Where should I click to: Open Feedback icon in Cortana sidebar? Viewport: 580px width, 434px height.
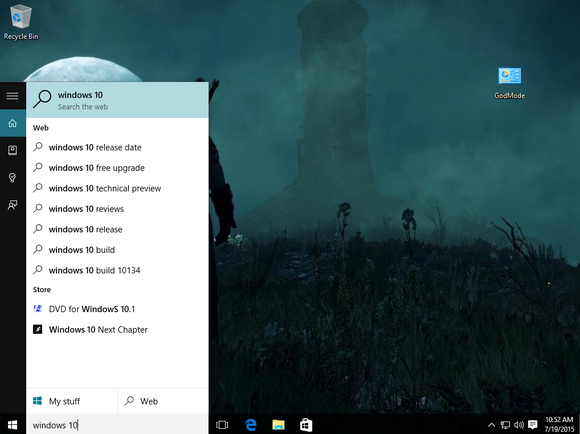click(x=13, y=205)
